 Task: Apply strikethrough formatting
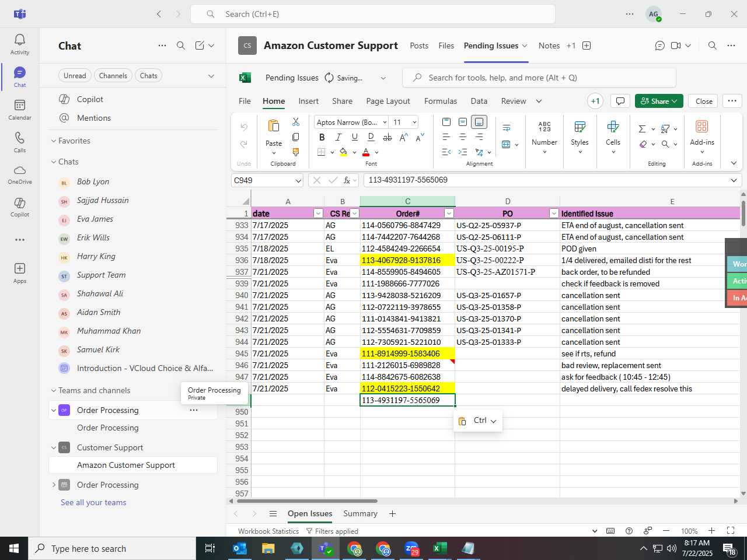point(387,137)
